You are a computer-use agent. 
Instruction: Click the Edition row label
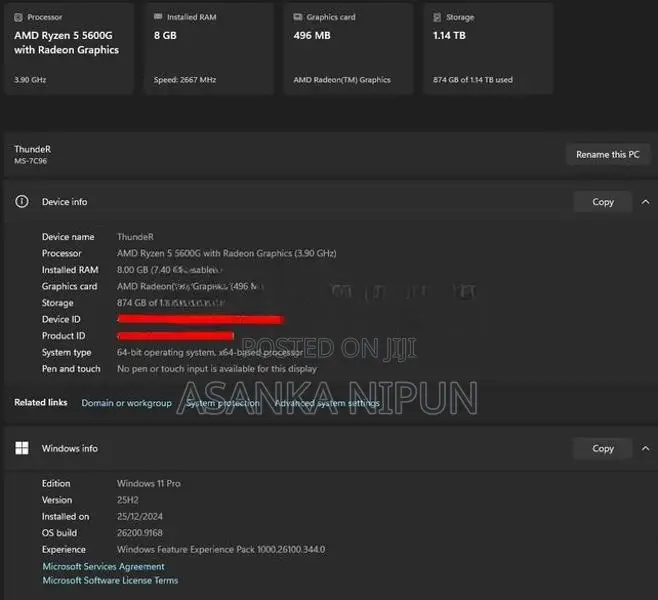point(56,483)
